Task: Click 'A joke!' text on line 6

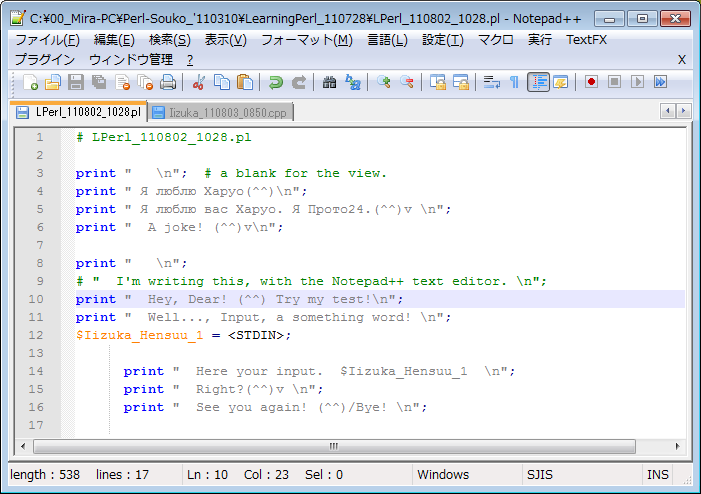Action: (175, 228)
